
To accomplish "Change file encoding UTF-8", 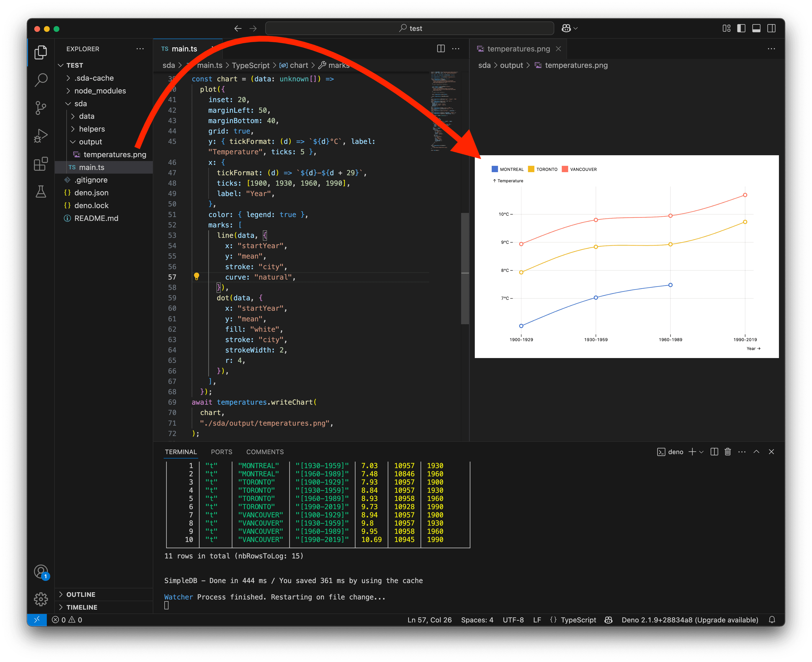I will coord(513,620).
